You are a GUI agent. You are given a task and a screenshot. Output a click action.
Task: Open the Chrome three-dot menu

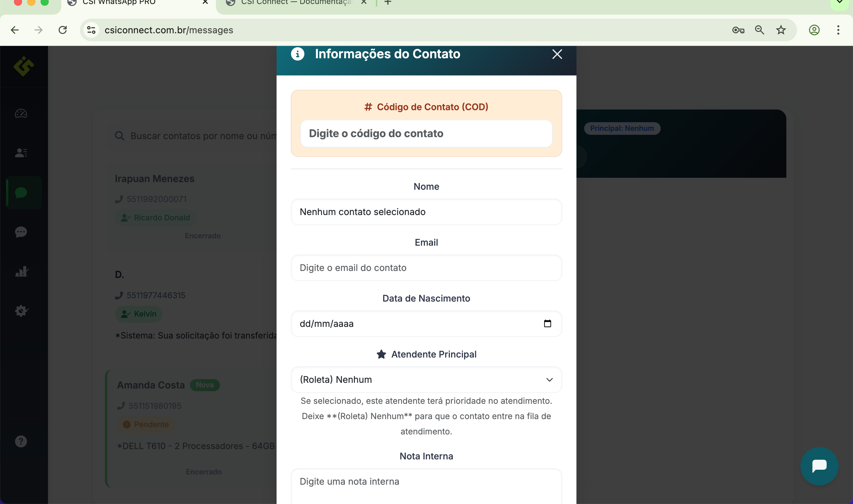(838, 30)
